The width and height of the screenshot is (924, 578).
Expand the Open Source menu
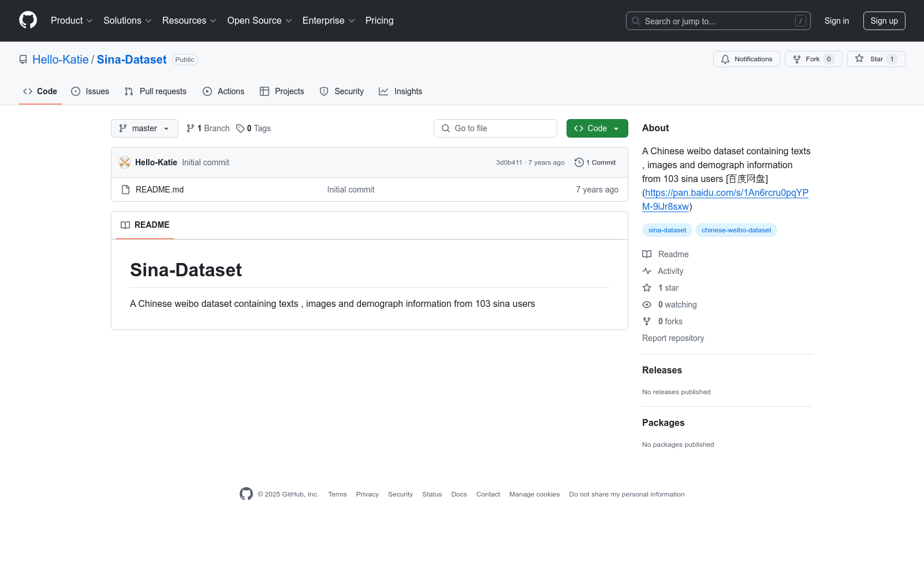[x=259, y=20]
